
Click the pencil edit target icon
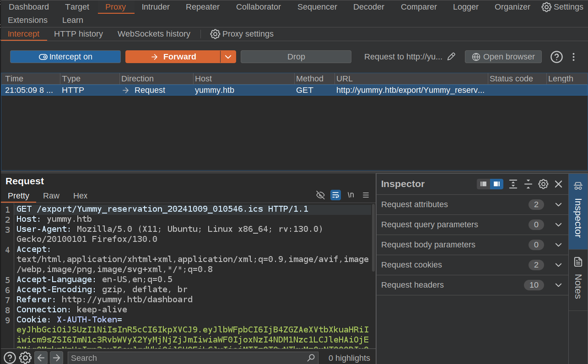click(451, 57)
